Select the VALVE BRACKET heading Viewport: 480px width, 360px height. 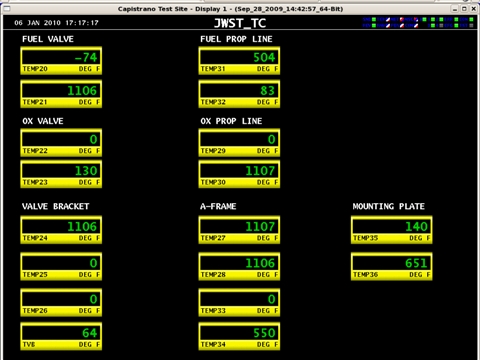56,206
